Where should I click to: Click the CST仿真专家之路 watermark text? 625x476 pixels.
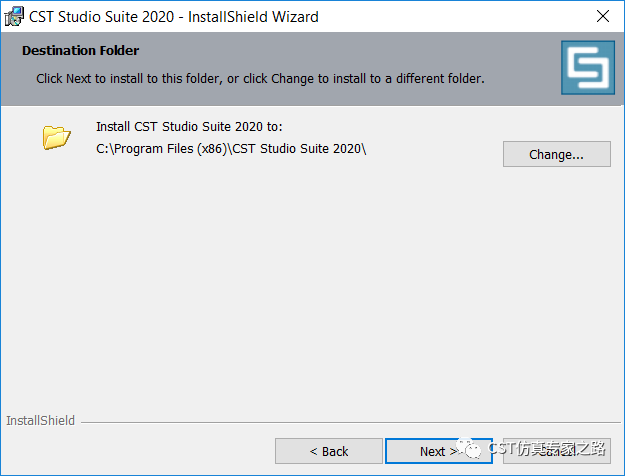click(547, 449)
